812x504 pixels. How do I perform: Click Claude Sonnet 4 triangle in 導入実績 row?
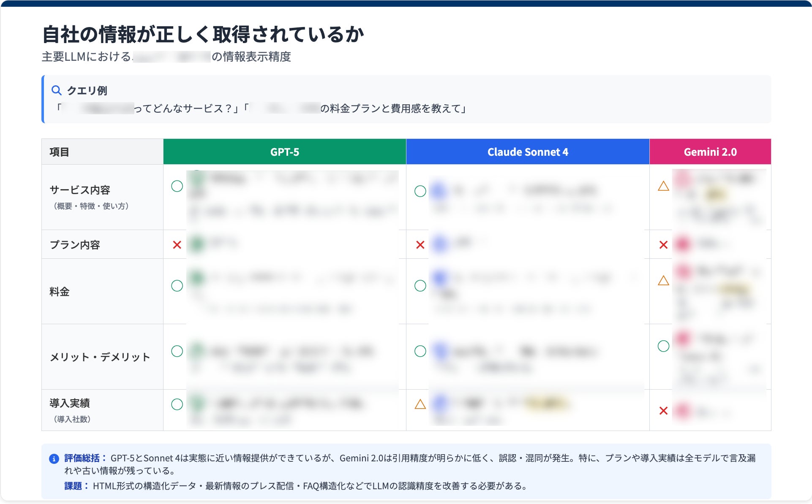420,404
